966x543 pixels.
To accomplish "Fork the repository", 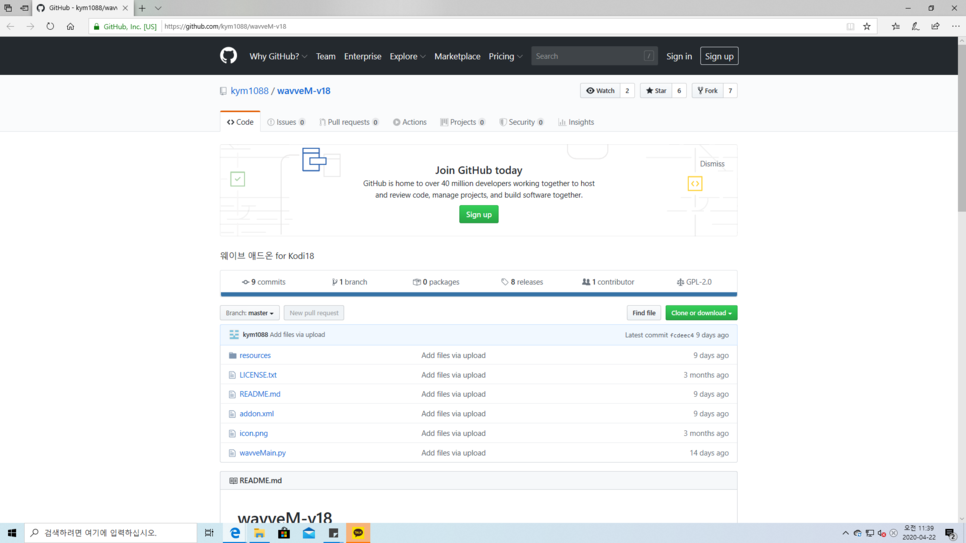I will point(707,91).
